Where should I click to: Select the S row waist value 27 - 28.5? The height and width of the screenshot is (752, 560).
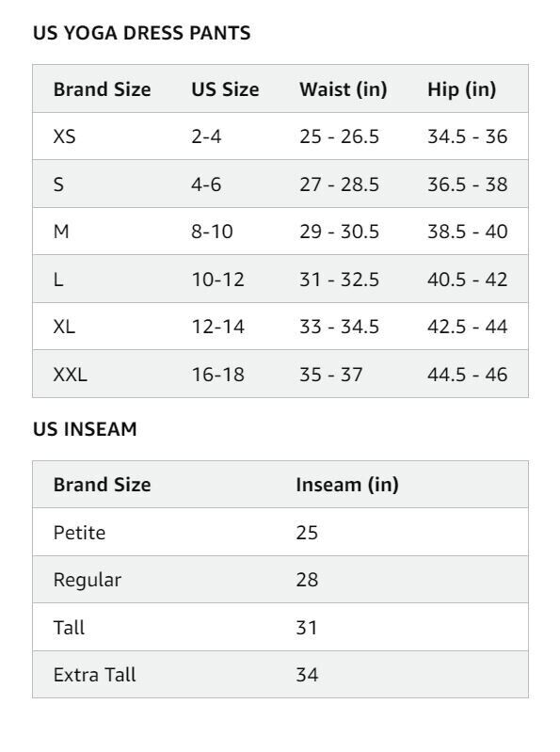click(x=339, y=184)
